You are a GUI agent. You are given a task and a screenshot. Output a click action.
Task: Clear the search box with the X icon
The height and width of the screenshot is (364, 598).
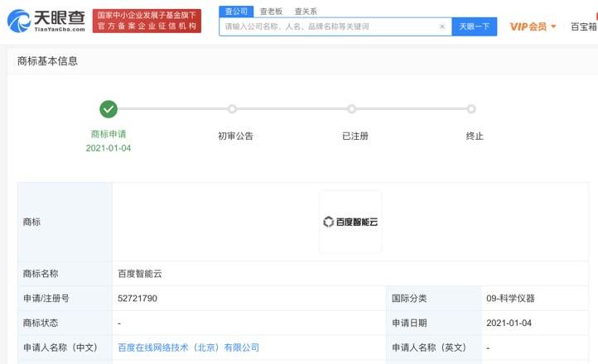[x=442, y=26]
